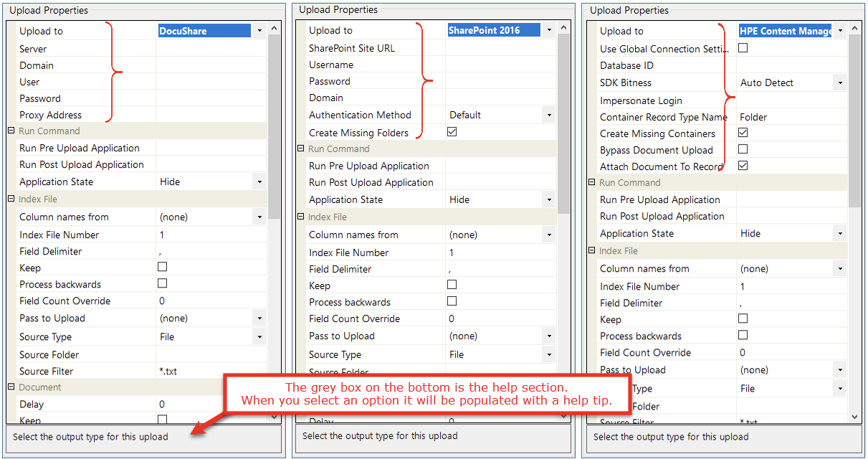Expand the Authentication Method dropdown

tap(549, 115)
